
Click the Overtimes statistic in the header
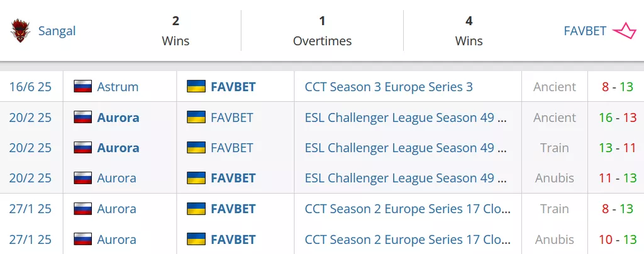pos(322,31)
